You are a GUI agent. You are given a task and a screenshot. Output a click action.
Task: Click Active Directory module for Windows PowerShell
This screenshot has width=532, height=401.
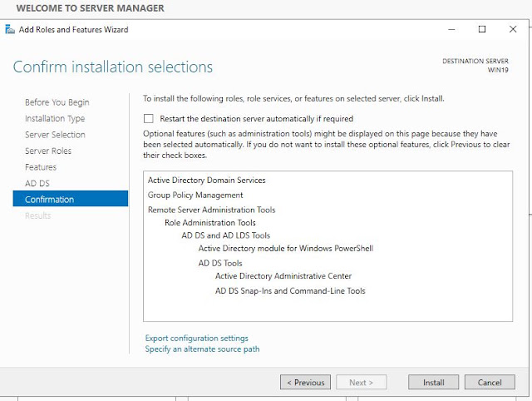pos(286,249)
